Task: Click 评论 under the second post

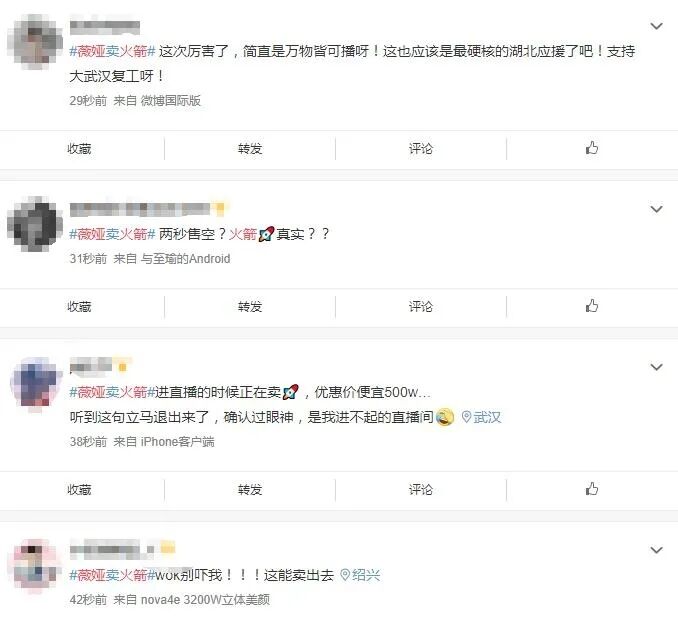Action: [x=421, y=307]
